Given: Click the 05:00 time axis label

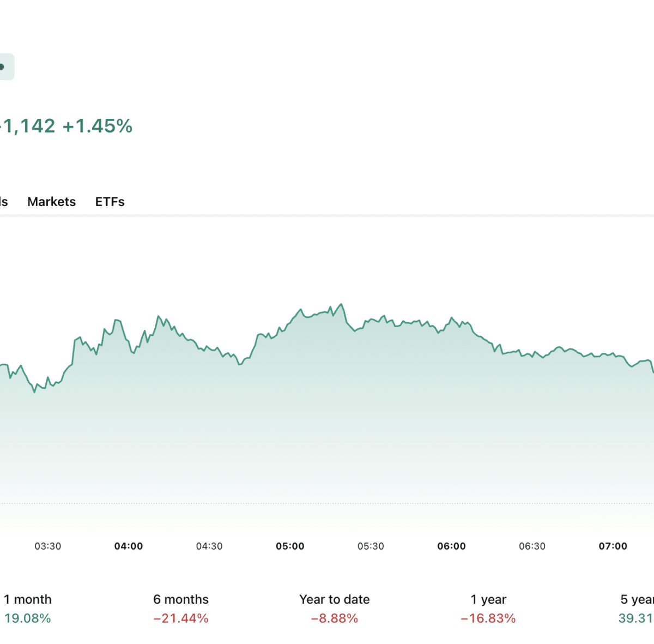Looking at the screenshot, I should click(290, 546).
